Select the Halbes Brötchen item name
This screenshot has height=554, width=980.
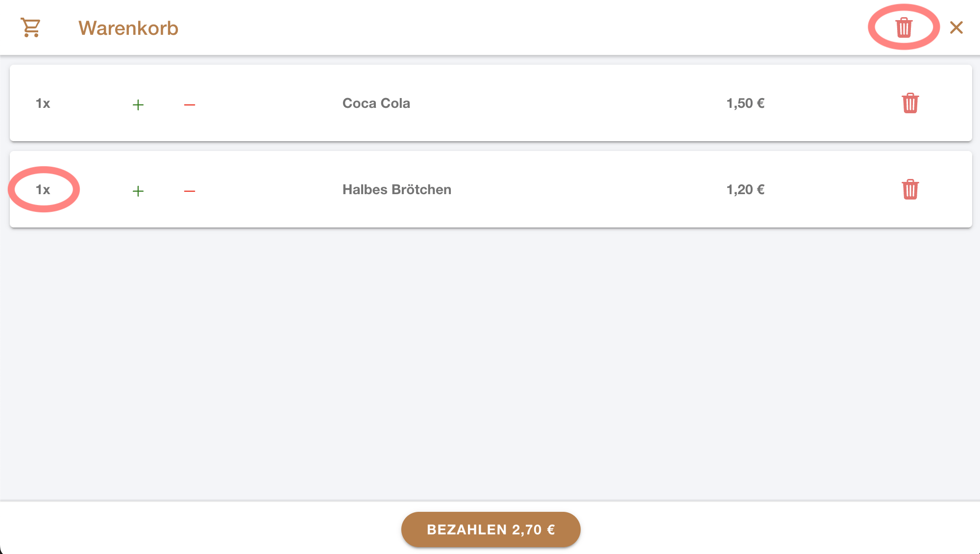[396, 190]
